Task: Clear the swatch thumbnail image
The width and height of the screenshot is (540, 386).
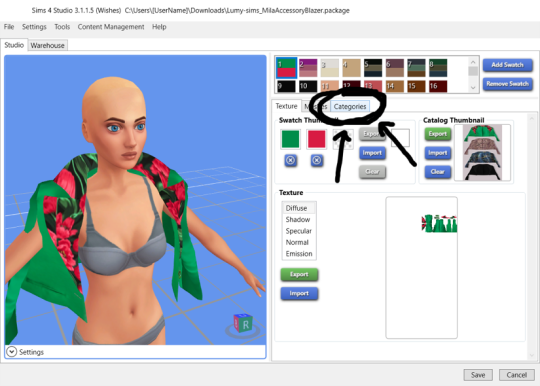Action: [x=372, y=171]
